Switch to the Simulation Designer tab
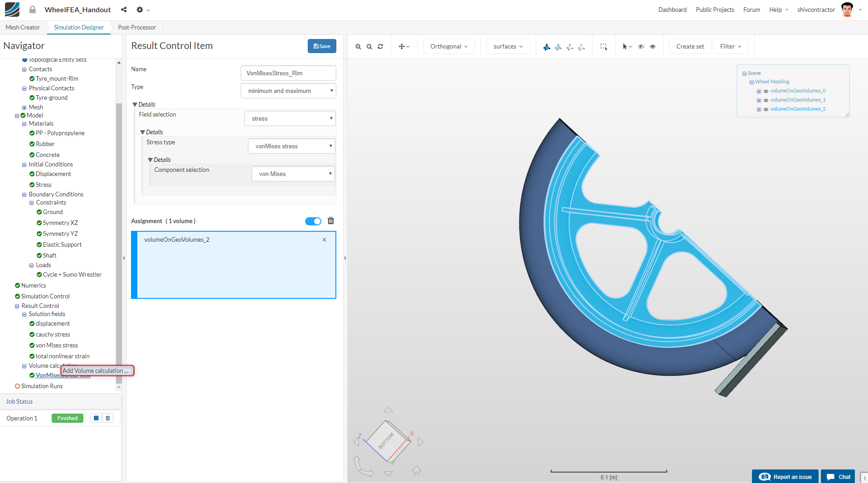 click(x=79, y=27)
